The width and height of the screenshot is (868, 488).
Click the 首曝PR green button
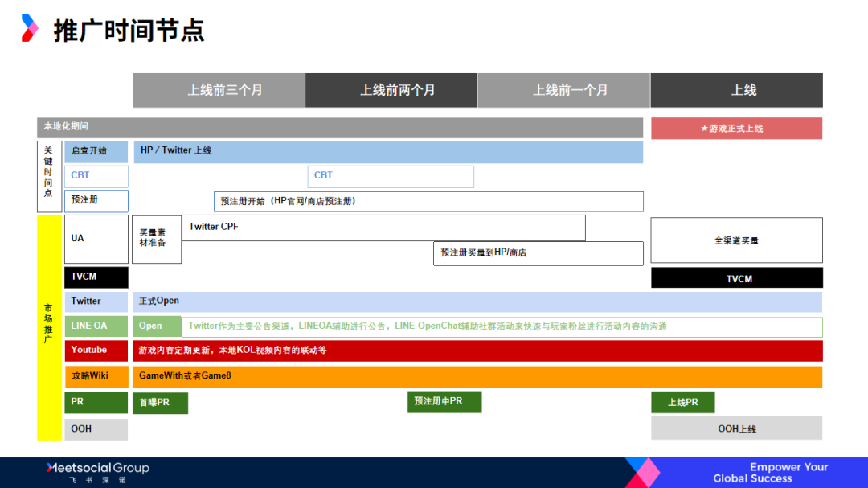(x=159, y=403)
